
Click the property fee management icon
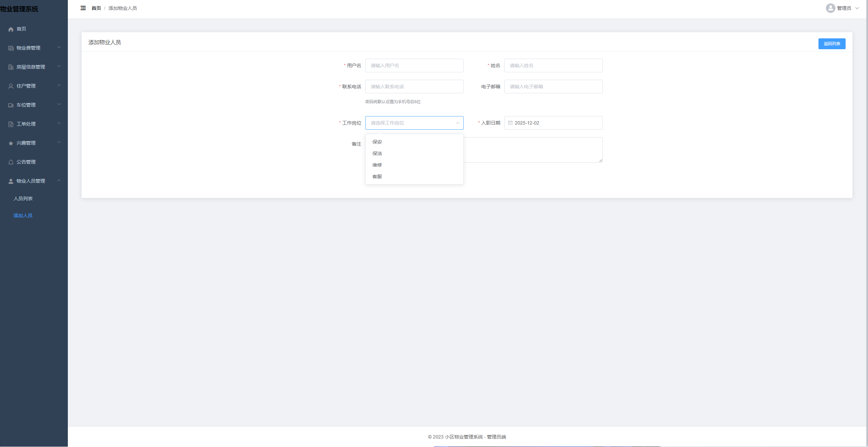11,48
